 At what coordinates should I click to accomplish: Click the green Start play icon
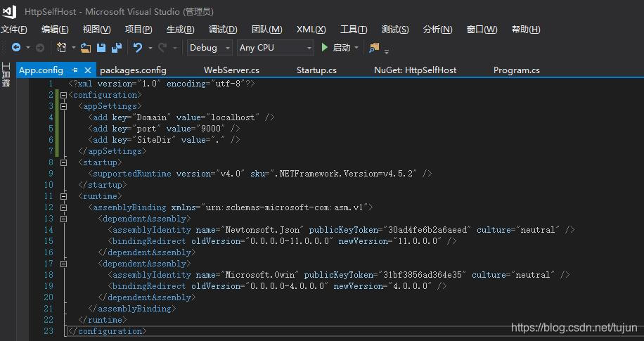pyautogui.click(x=325, y=47)
